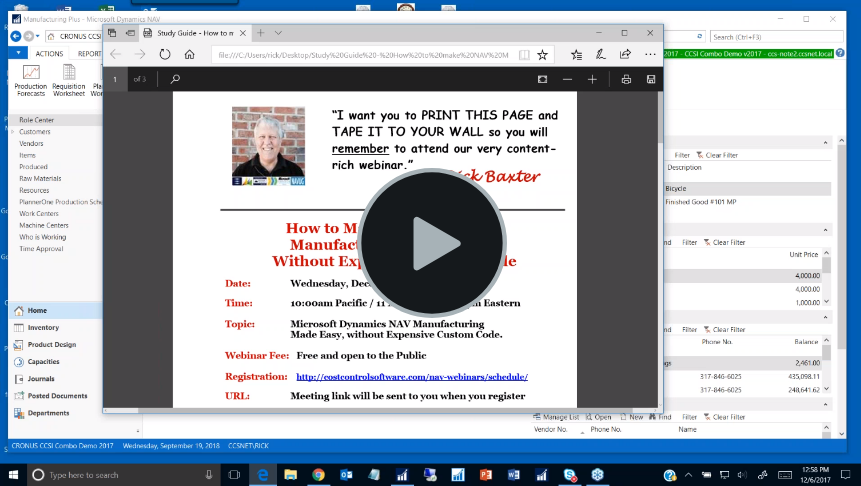Screen dimensions: 861x486
Task: Open Requisition Worksheet in NAV ribbon
Action: 69,81
